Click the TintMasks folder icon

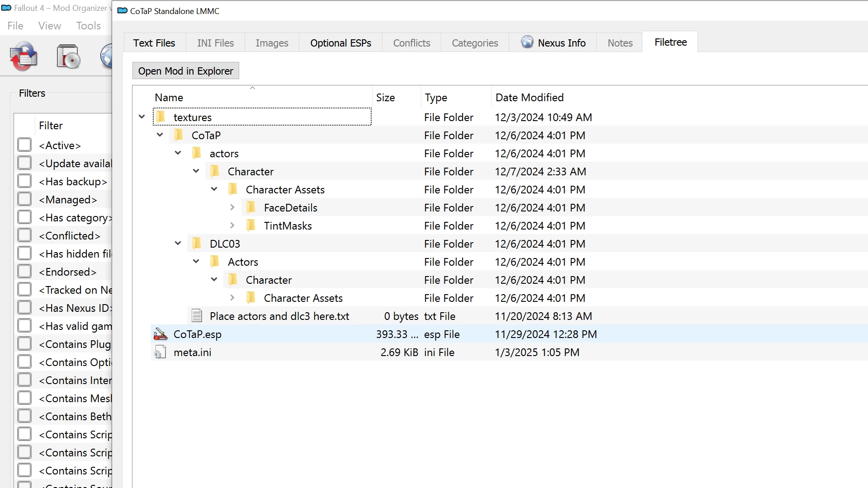point(251,225)
